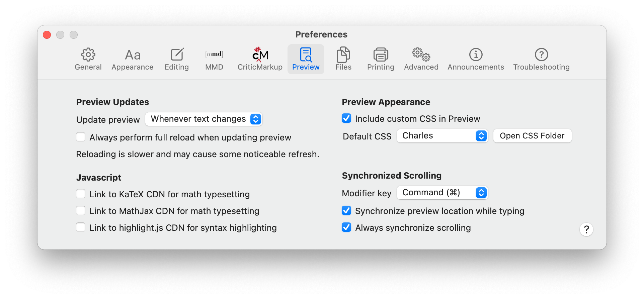The image size is (644, 299).
Task: Enable always perform full reload checkbox
Action: point(81,137)
